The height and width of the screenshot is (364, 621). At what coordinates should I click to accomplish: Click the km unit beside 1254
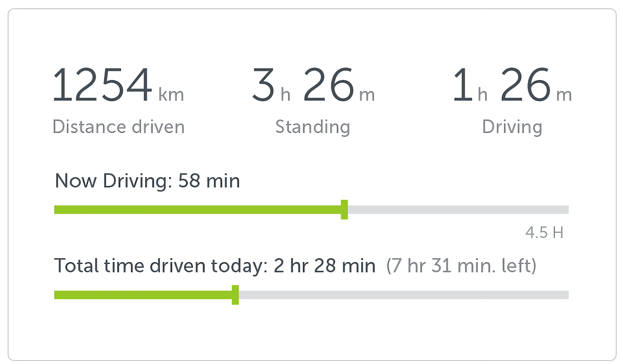tap(171, 95)
